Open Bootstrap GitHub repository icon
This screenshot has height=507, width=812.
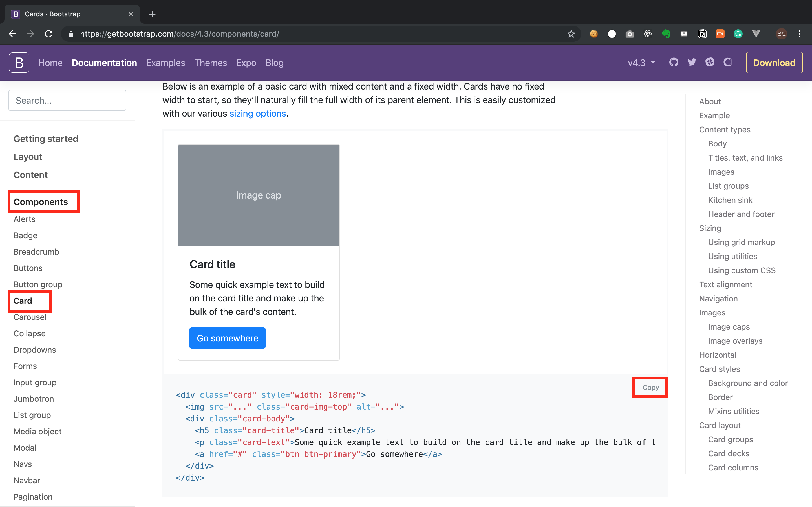[673, 62]
